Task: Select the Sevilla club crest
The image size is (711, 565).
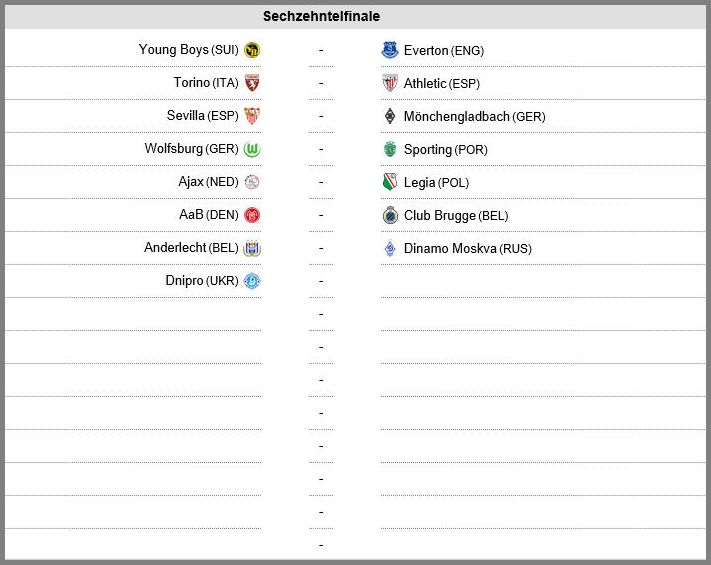Action: [252, 116]
